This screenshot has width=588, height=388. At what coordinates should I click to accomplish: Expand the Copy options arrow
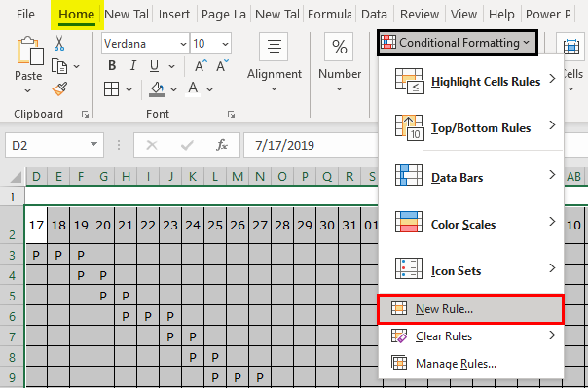click(77, 67)
